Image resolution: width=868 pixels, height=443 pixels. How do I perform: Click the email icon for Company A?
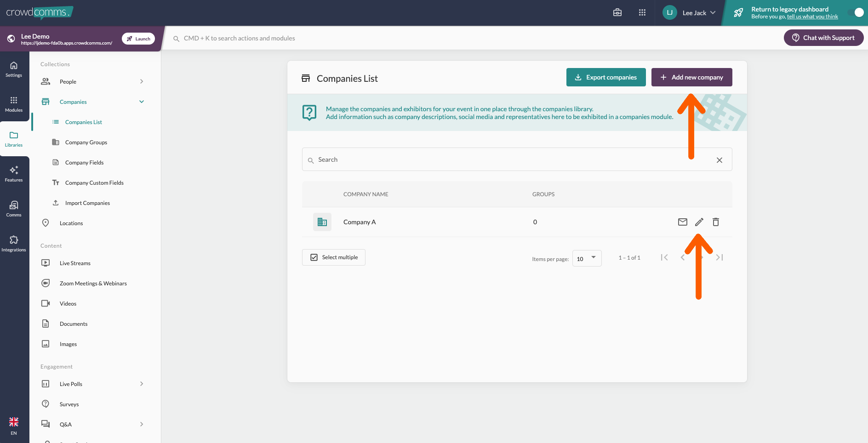coord(682,222)
